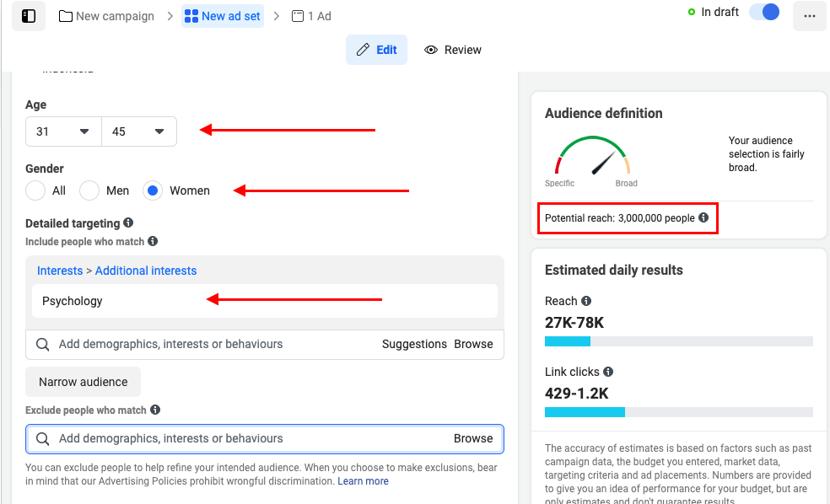Open the Learn more link
Image resolution: width=830 pixels, height=504 pixels.
click(363, 481)
